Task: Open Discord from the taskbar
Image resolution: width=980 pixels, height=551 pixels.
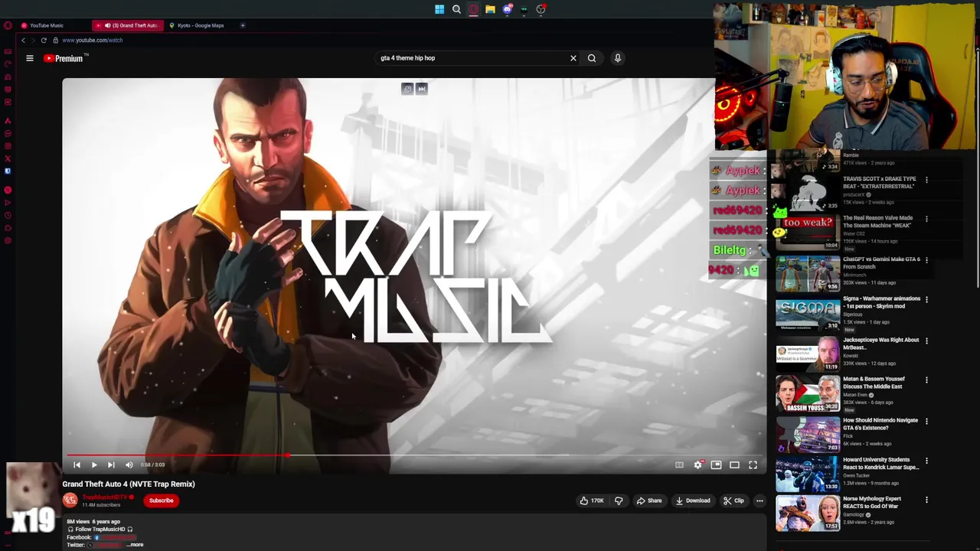Action: tap(507, 9)
